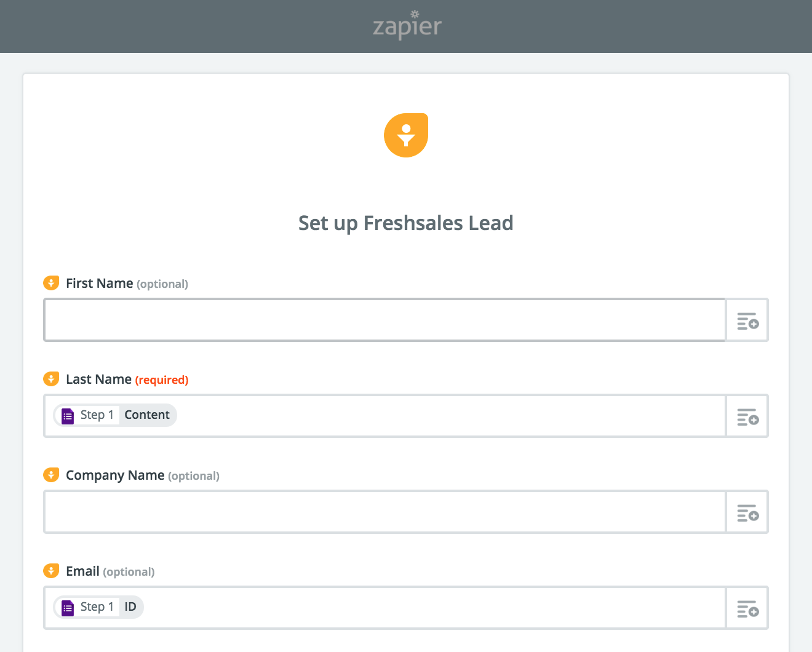
Task: Click Google Forms icon in Content pill
Action: [68, 416]
